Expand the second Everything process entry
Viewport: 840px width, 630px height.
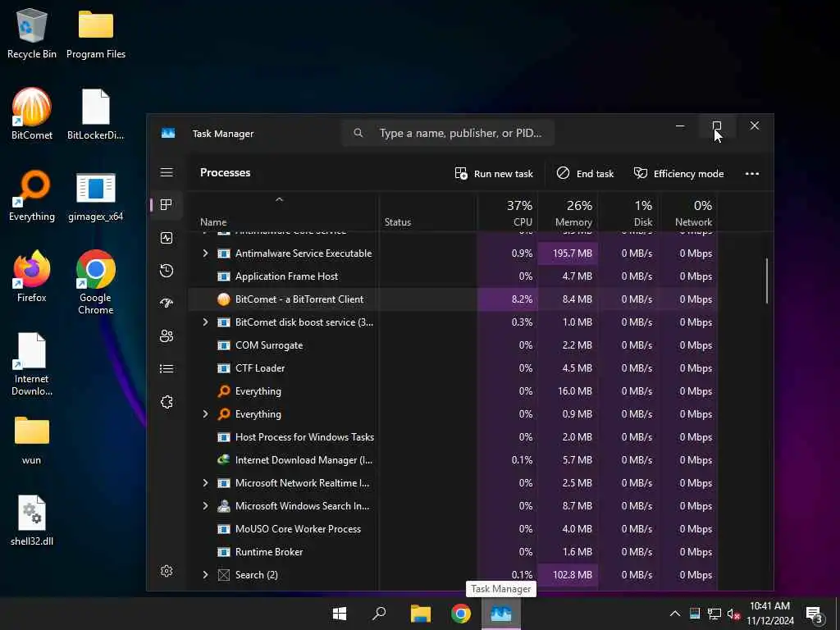click(x=205, y=414)
